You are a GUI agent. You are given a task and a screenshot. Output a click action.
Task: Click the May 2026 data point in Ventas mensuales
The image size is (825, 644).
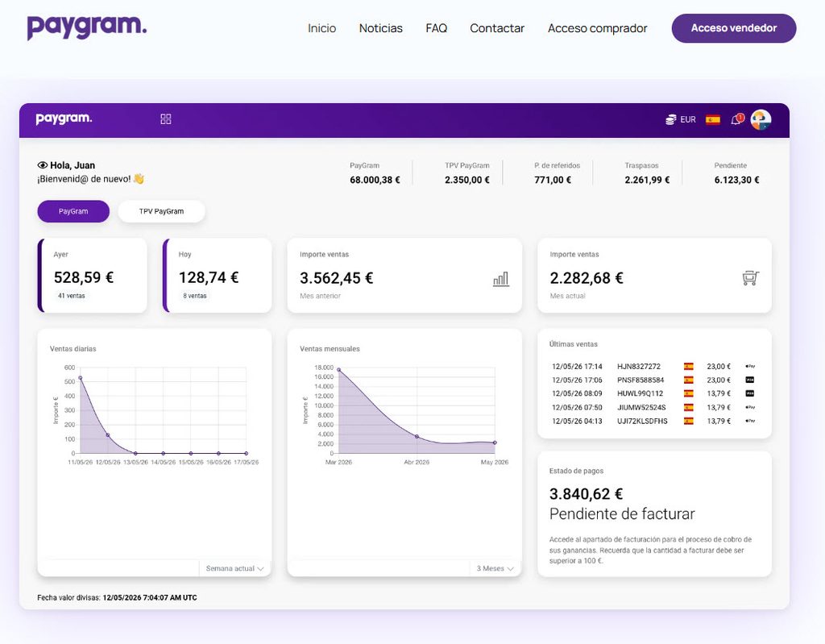coord(495,442)
